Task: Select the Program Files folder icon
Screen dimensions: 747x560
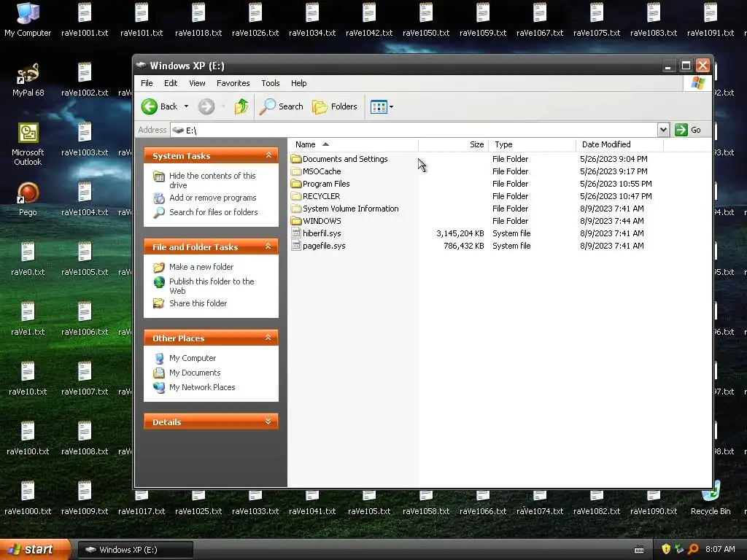Action: [296, 184]
